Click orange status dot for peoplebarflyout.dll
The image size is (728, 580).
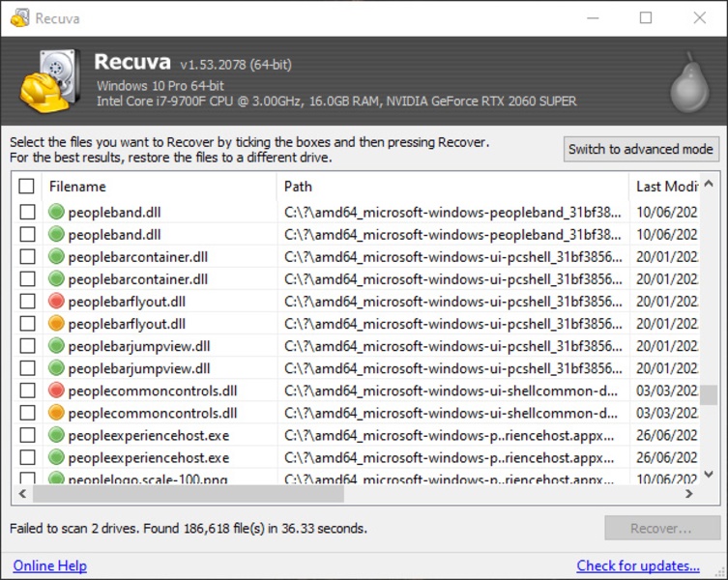[56, 324]
